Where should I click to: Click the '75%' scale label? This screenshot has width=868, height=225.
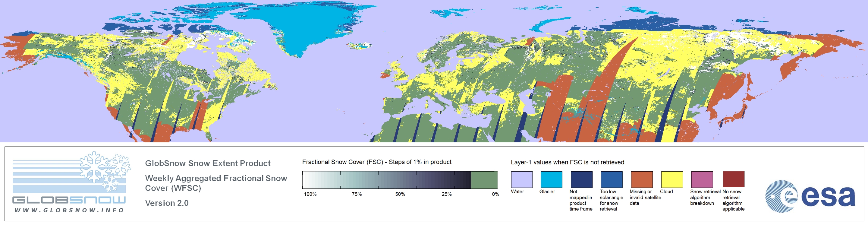click(x=357, y=194)
